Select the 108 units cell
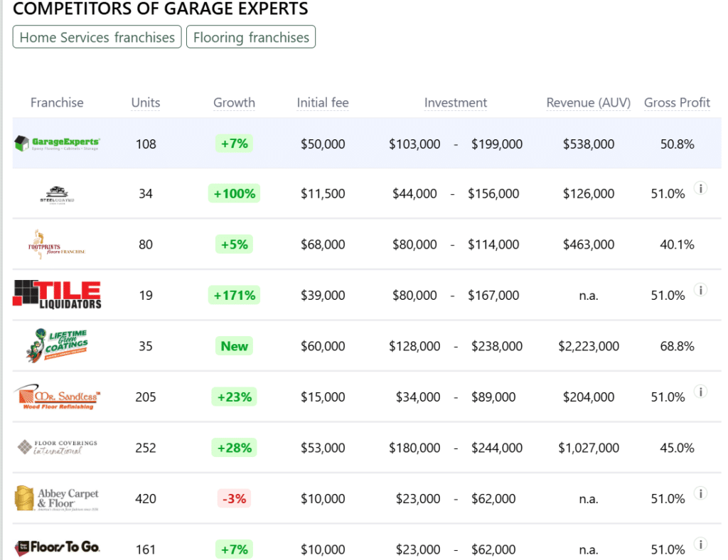This screenshot has width=728, height=560. (146, 144)
